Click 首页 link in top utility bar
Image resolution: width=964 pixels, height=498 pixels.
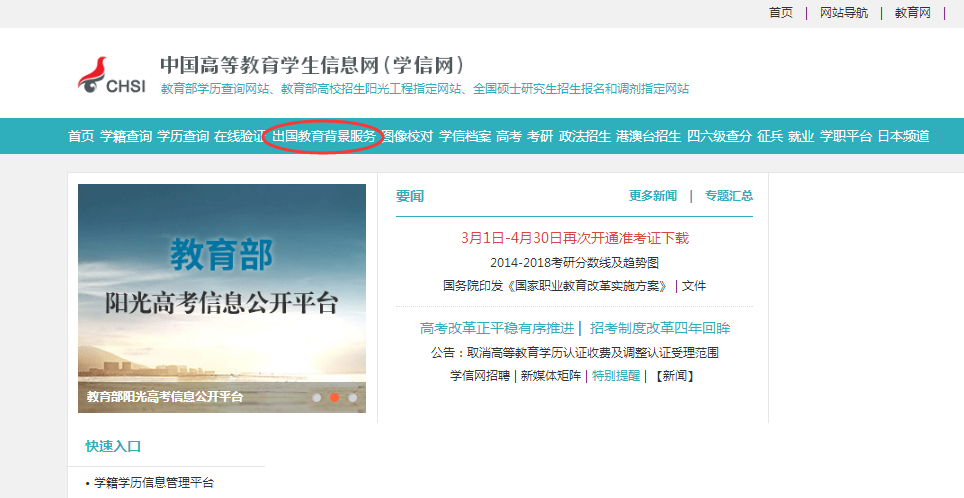click(781, 12)
